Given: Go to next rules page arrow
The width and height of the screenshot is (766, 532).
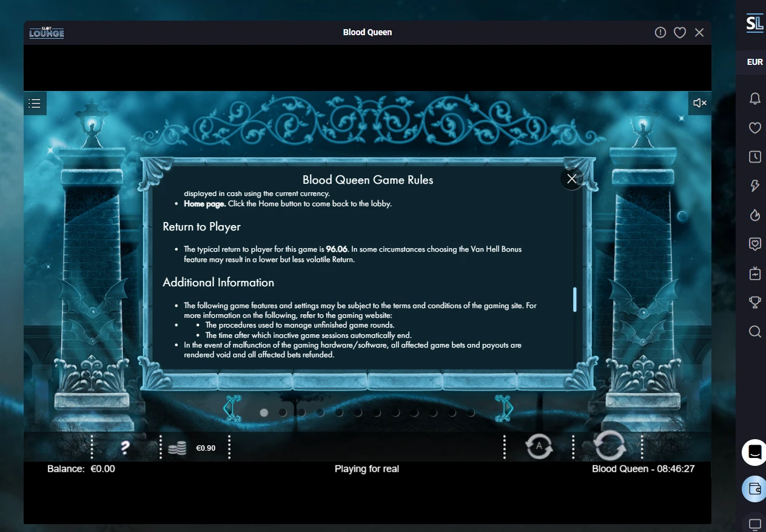Looking at the screenshot, I should 504,408.
